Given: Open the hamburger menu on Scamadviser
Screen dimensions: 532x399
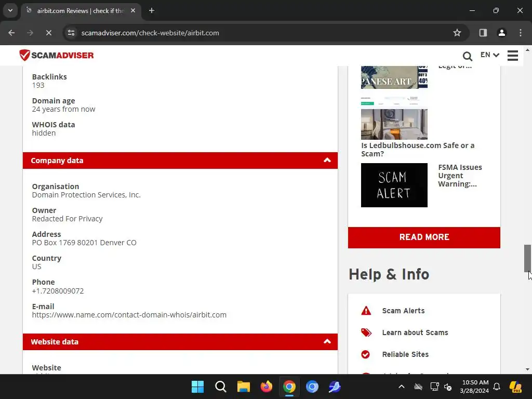Looking at the screenshot, I should 512,55.
